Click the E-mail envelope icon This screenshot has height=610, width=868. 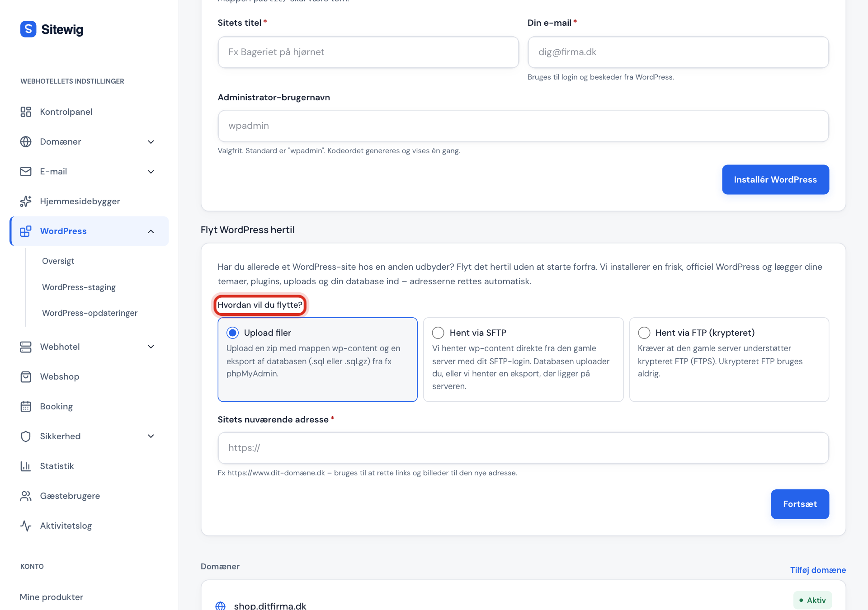[26, 171]
